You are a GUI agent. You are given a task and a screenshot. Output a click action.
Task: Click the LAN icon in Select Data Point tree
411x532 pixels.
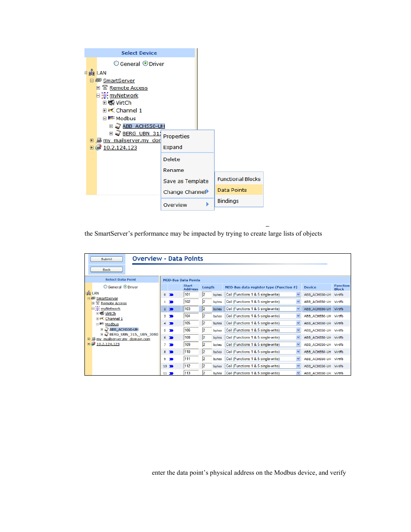tap(89, 293)
